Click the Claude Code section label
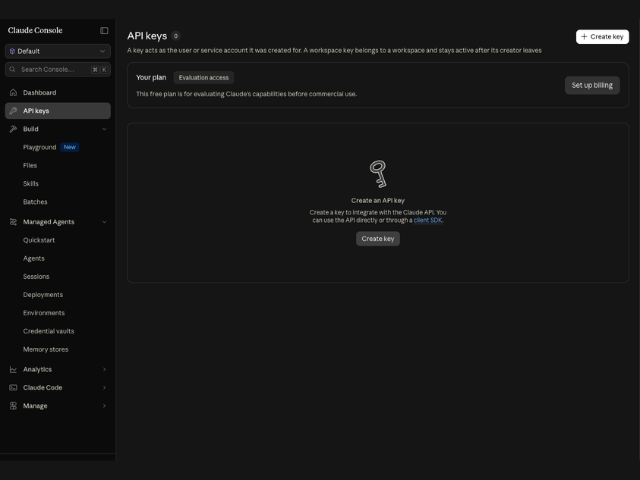 click(x=42, y=388)
